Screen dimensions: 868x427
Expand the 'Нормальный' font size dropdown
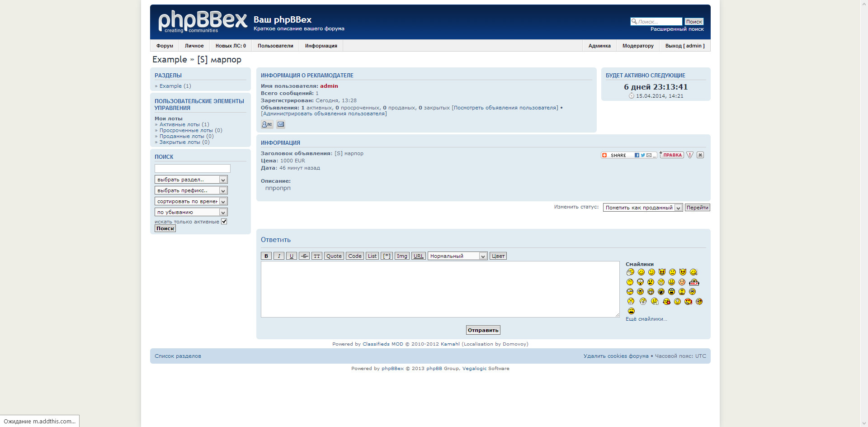pos(458,256)
